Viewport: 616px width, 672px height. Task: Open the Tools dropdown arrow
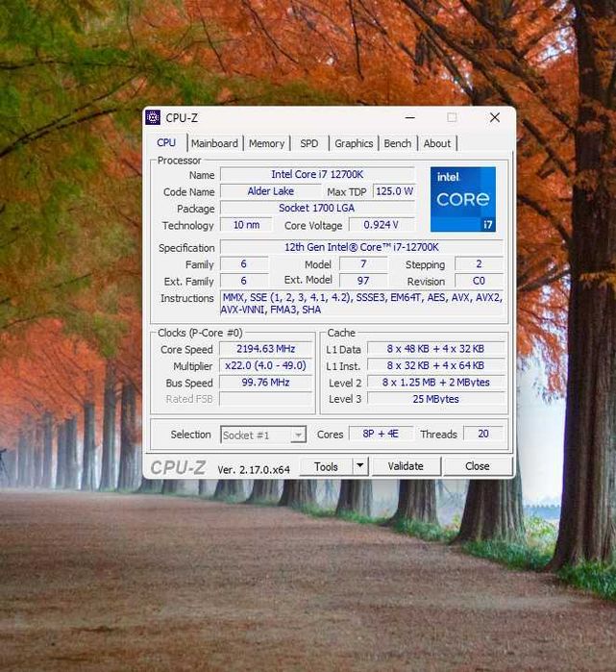(360, 466)
